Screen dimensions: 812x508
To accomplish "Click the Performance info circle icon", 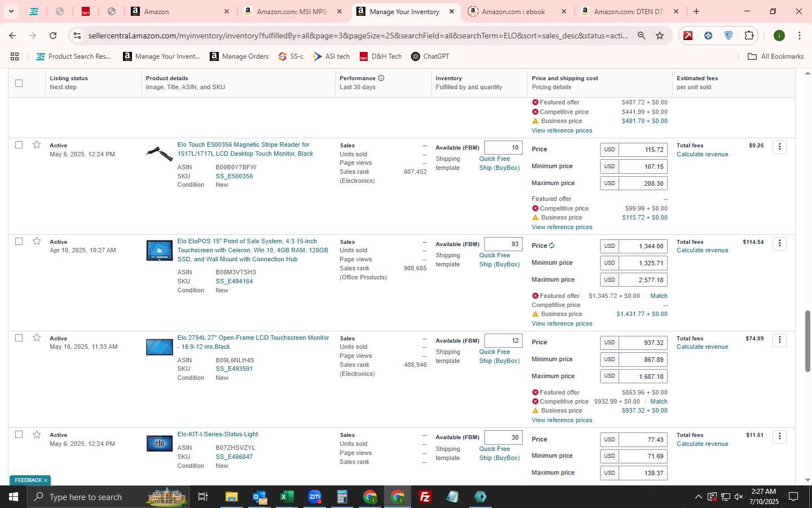I will coord(381,78).
